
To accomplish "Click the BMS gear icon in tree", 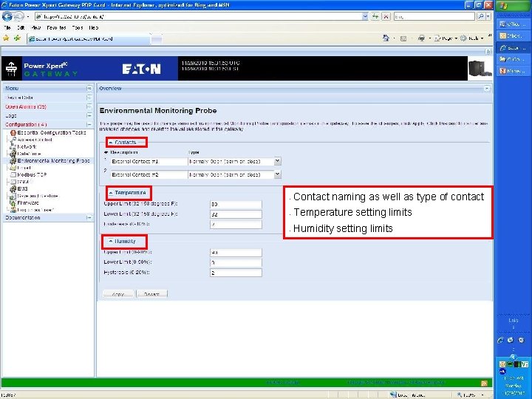I will coord(13,188).
